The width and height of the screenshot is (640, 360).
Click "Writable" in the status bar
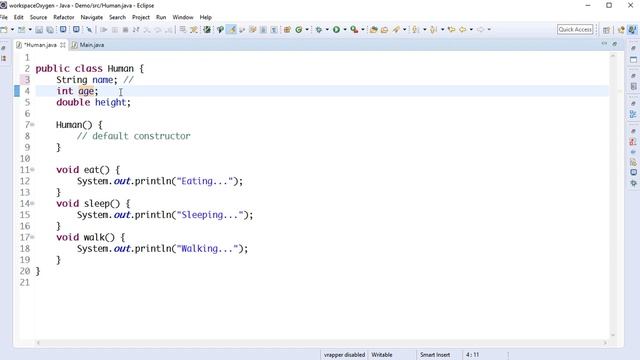pyautogui.click(x=382, y=355)
